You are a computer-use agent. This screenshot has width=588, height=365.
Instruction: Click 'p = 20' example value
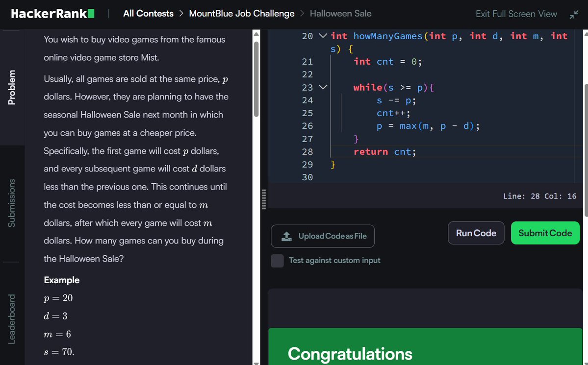click(58, 298)
